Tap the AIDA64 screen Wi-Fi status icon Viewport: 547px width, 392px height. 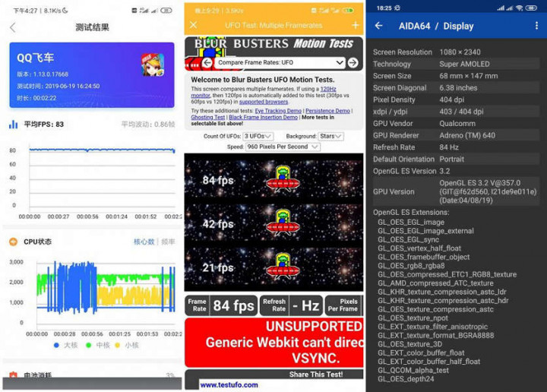point(520,8)
